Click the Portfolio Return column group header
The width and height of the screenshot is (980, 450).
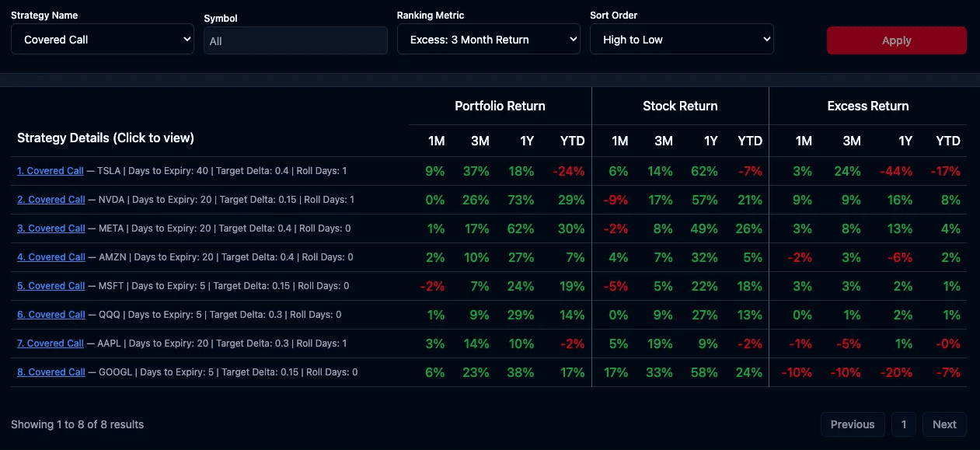500,106
